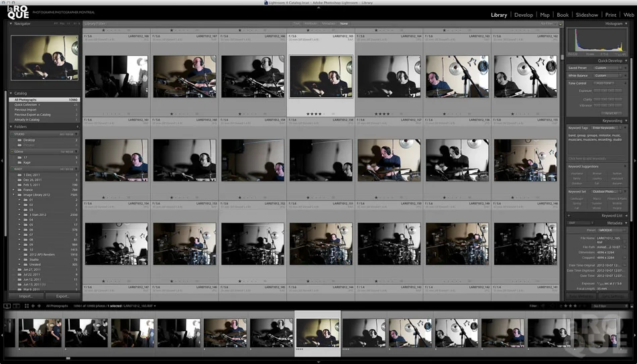
Task: Open the Print module
Action: (x=611, y=15)
